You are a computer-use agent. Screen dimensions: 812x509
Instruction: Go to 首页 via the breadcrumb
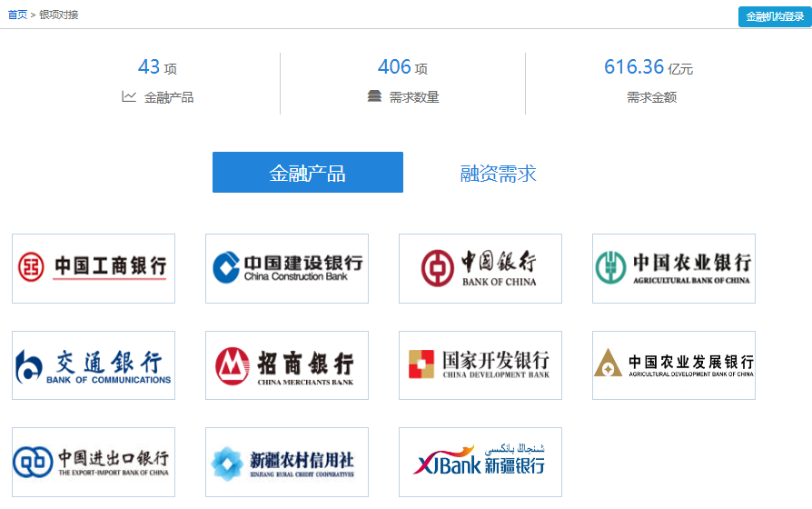pyautogui.click(x=17, y=15)
